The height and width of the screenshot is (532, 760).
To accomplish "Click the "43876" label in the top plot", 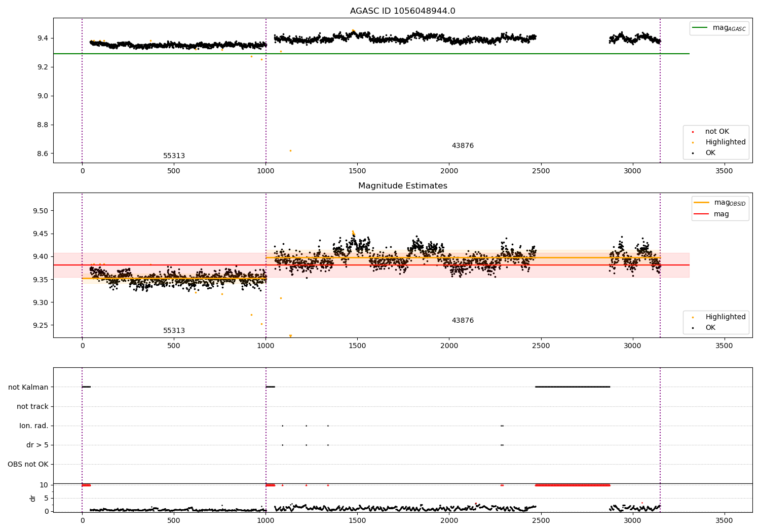I will click(463, 146).
